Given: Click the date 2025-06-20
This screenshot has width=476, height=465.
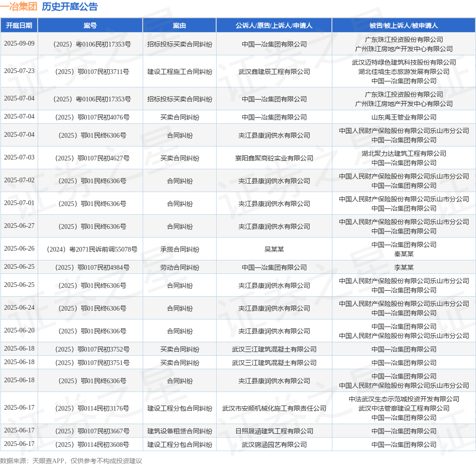Looking at the screenshot, I should pyautogui.click(x=19, y=331).
